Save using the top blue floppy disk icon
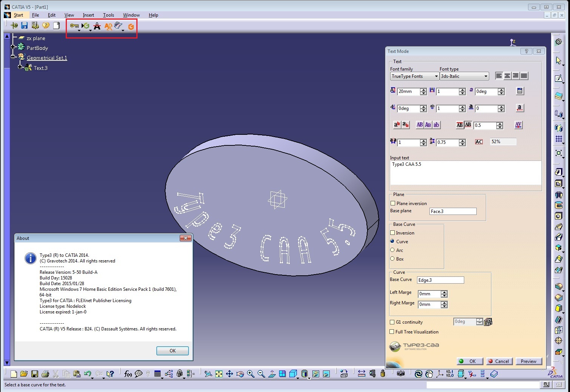This screenshot has width=570, height=392. tap(25, 25)
